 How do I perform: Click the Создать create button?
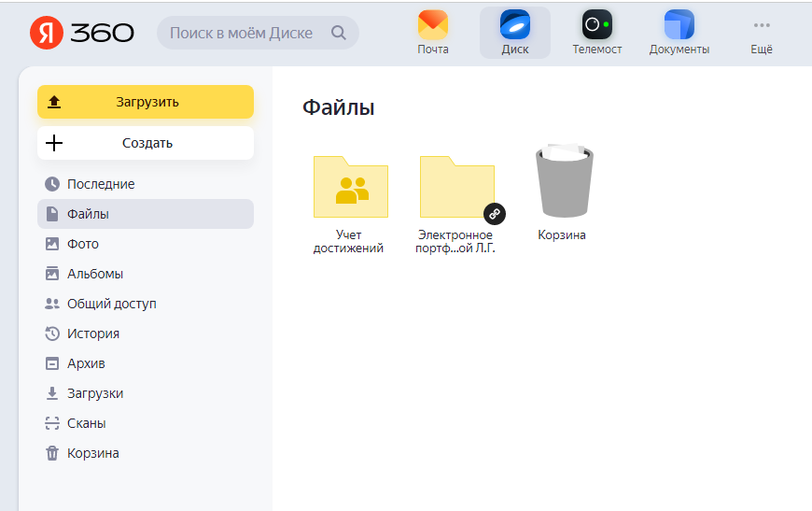point(146,143)
